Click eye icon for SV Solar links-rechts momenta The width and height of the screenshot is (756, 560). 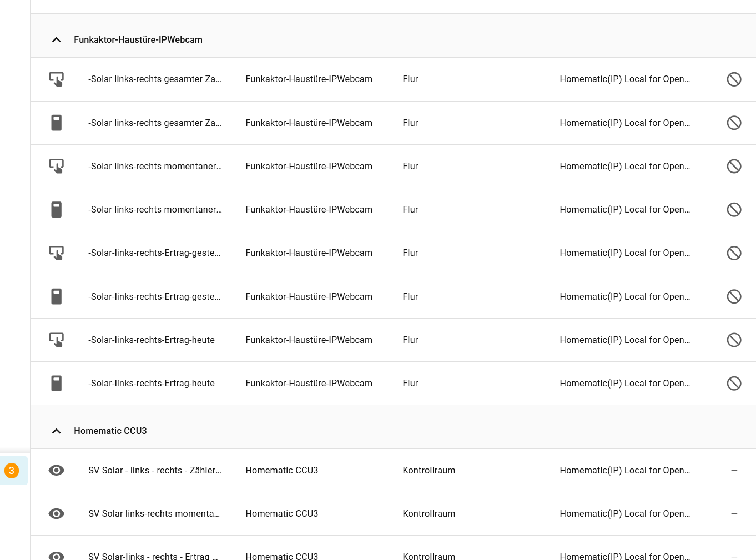coord(56,513)
